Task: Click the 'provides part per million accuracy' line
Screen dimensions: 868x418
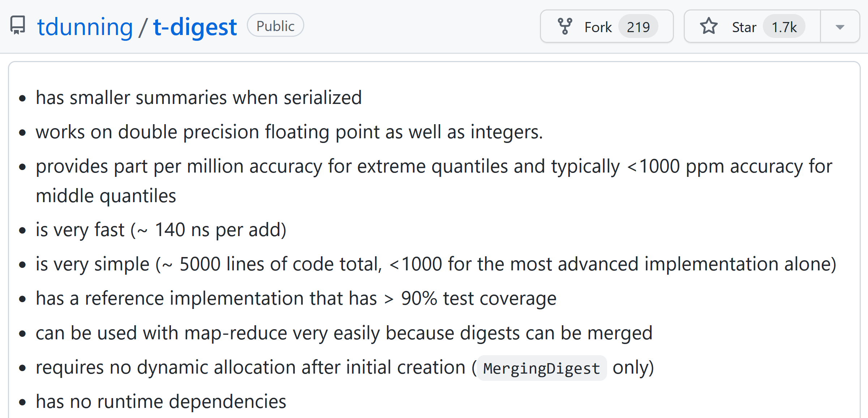Action: tap(434, 181)
